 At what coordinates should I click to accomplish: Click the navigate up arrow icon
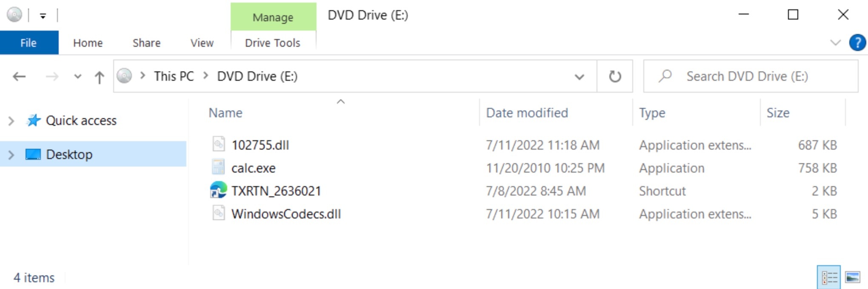click(x=99, y=76)
